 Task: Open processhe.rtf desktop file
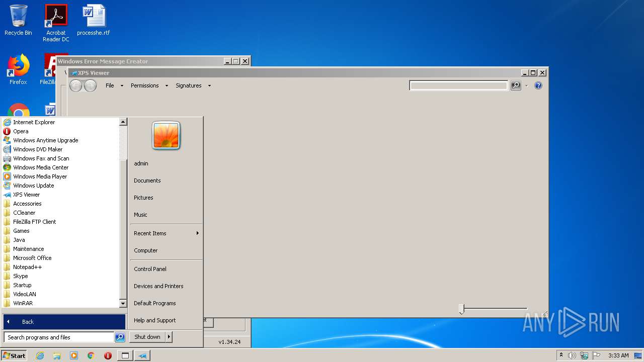click(x=94, y=20)
